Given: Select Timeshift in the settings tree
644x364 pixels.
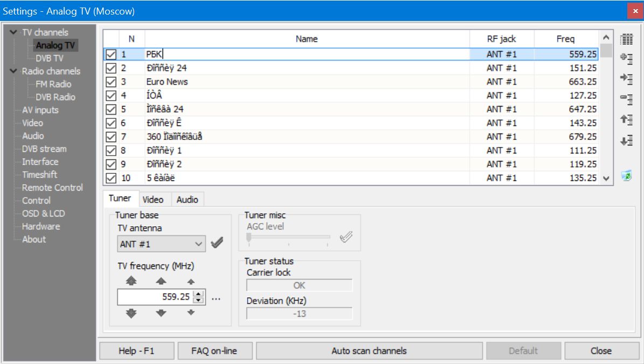Looking at the screenshot, I should coord(39,175).
